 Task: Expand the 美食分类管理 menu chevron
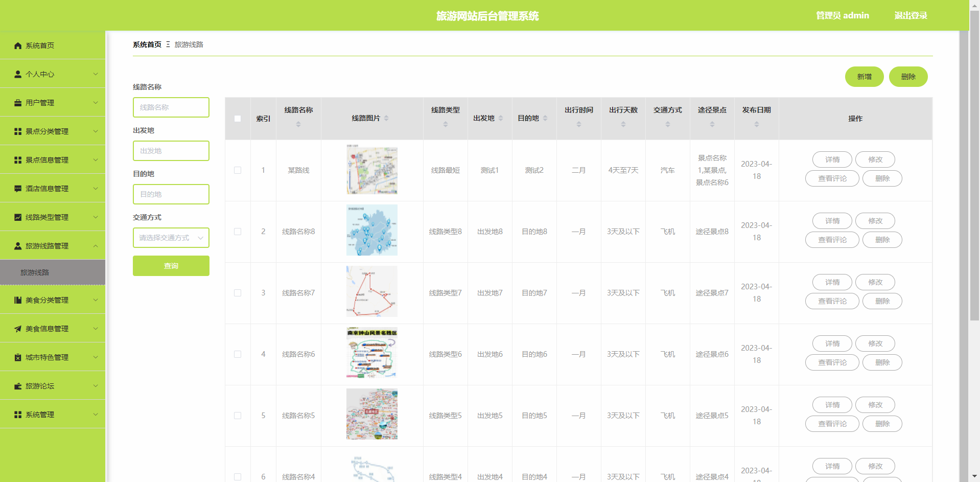(x=96, y=300)
